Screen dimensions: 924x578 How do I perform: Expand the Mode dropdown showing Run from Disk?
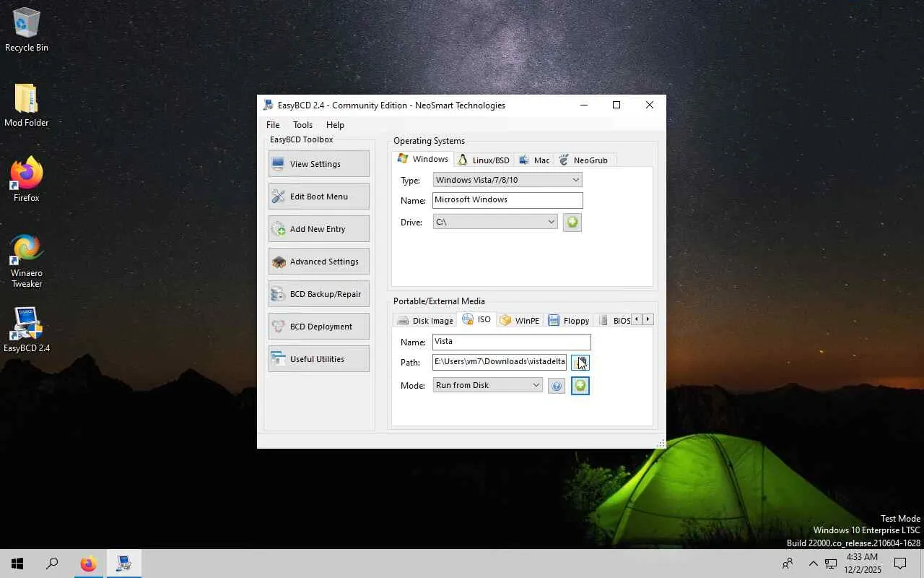point(488,385)
